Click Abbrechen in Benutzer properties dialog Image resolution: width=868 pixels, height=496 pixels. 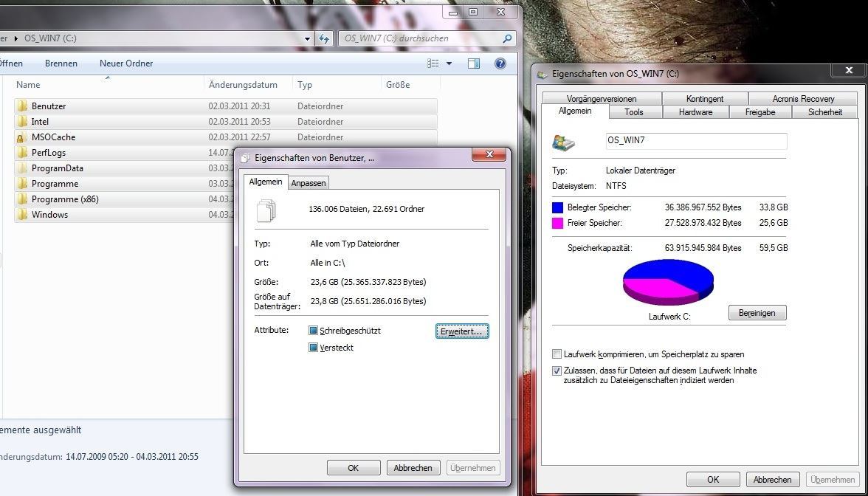point(413,468)
